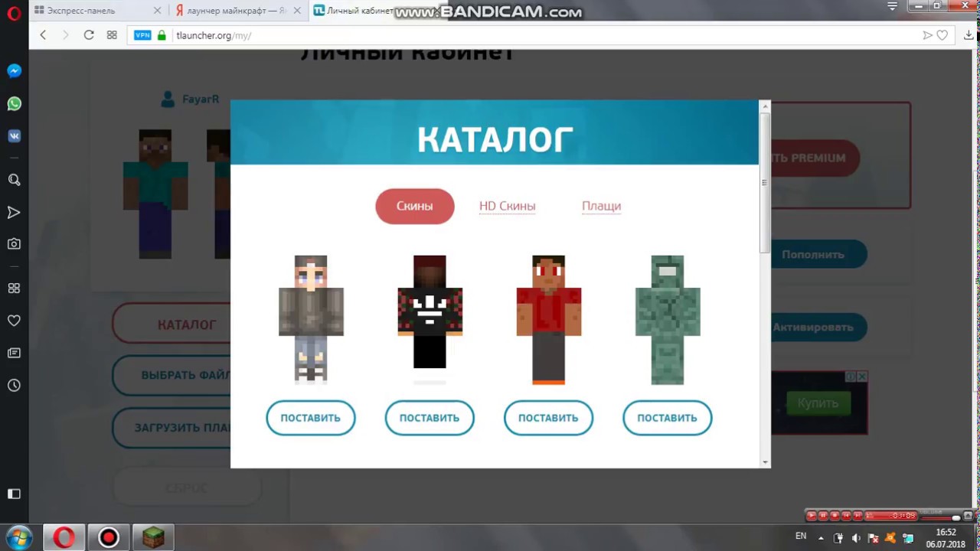Open the tab list menu icon
The image size is (980, 551).
[893, 6]
